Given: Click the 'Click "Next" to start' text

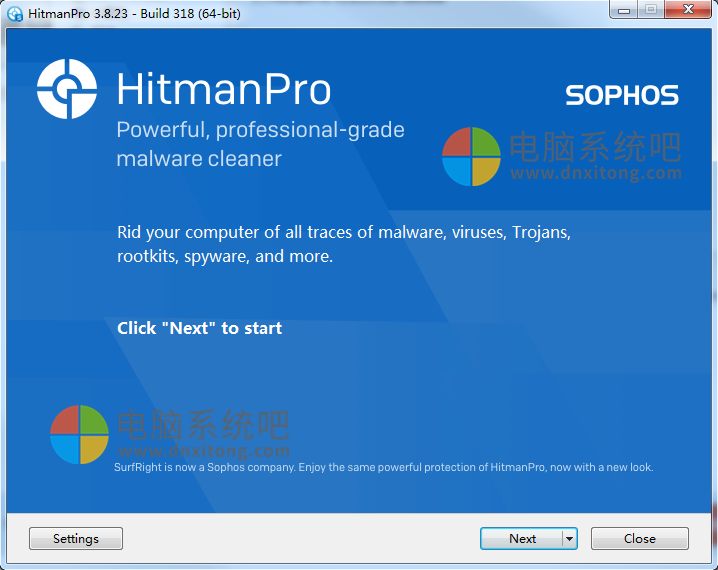Looking at the screenshot, I should click(200, 328).
